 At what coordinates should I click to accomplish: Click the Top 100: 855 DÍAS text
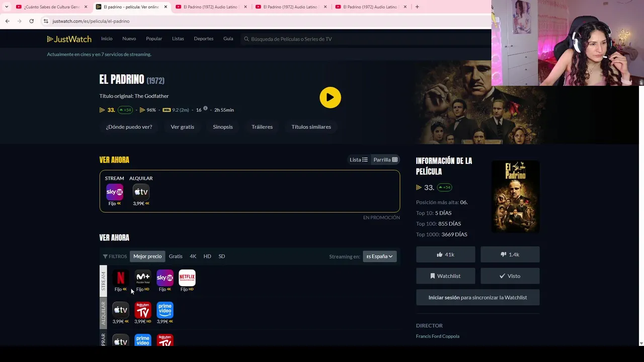click(x=438, y=224)
